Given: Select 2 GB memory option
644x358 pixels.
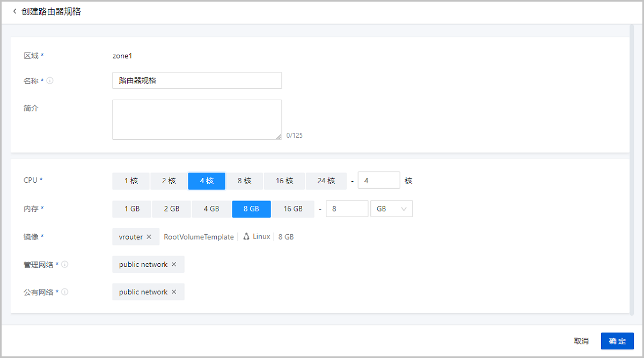Looking at the screenshot, I should pos(171,208).
